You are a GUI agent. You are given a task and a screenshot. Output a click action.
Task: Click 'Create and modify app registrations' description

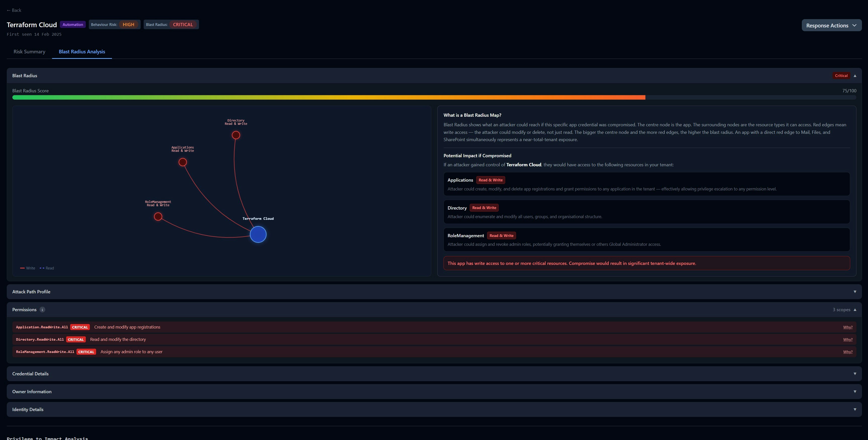[127, 327]
